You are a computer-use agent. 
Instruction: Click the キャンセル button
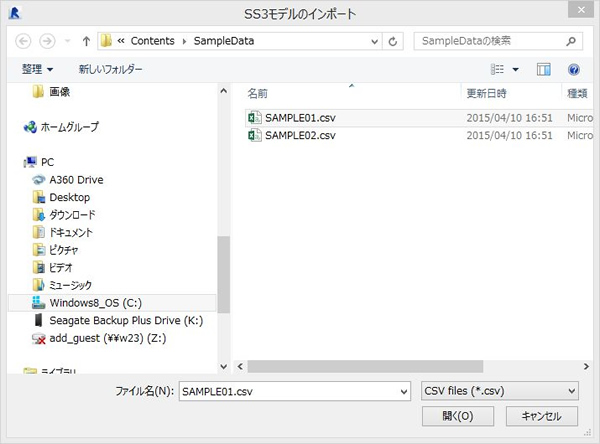point(542,416)
